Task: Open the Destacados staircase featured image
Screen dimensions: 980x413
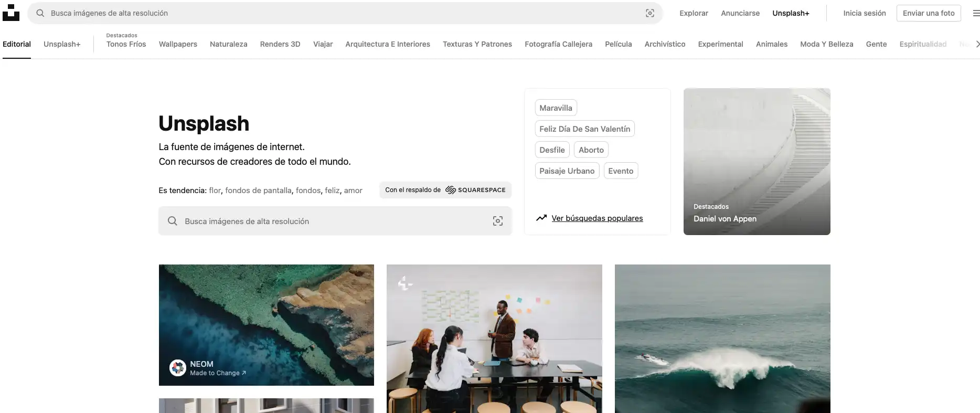Action: [x=757, y=161]
